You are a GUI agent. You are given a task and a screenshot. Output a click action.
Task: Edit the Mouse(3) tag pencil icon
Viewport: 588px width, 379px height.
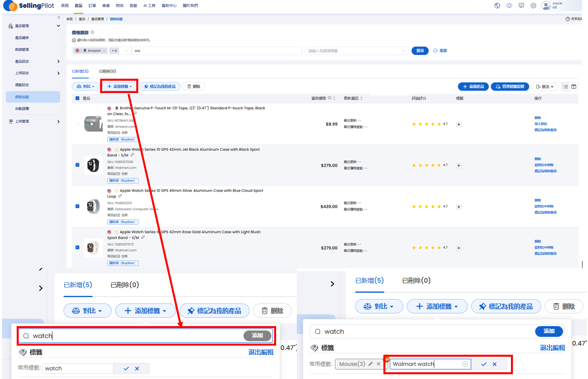pos(371,363)
